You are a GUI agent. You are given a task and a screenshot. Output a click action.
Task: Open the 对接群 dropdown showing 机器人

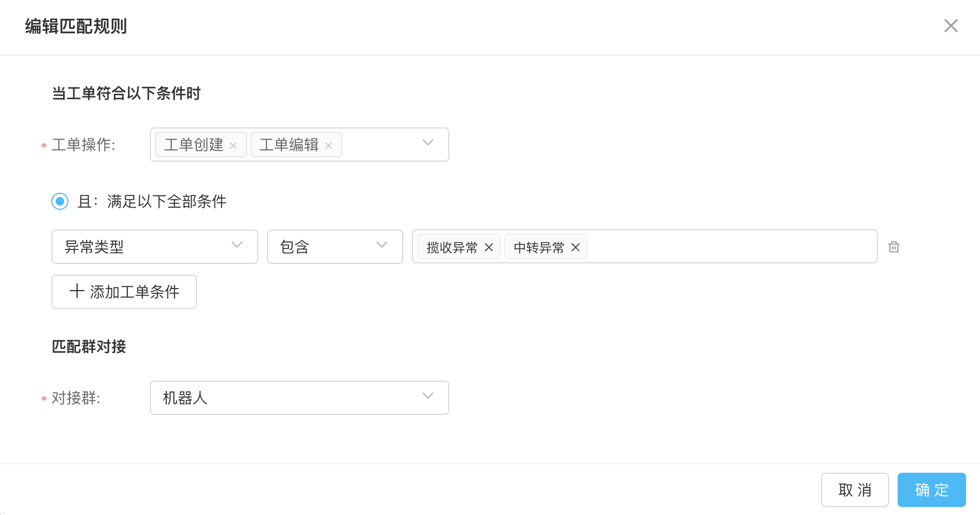coord(300,398)
